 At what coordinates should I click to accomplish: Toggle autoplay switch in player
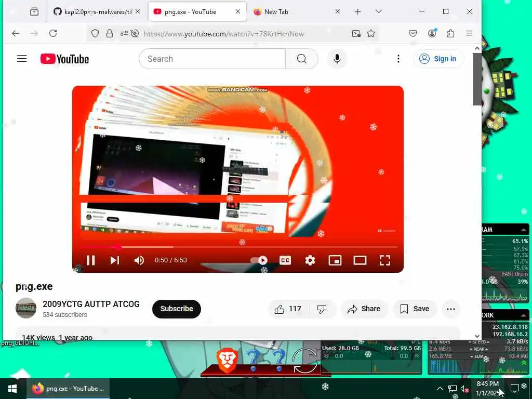click(259, 260)
